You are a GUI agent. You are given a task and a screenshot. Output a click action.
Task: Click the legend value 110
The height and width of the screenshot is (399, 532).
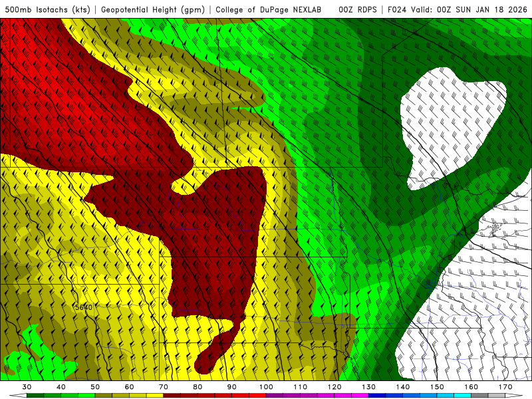301,387
